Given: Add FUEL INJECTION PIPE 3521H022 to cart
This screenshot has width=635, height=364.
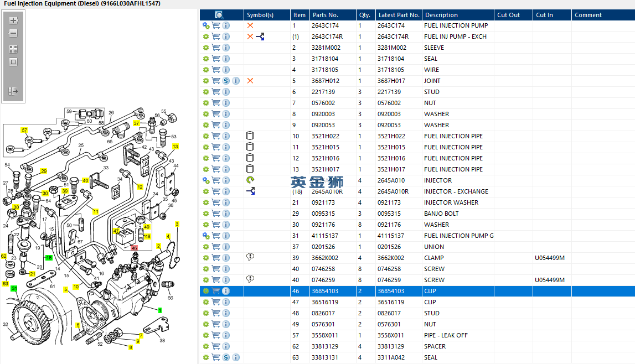Looking at the screenshot, I should click(216, 136).
